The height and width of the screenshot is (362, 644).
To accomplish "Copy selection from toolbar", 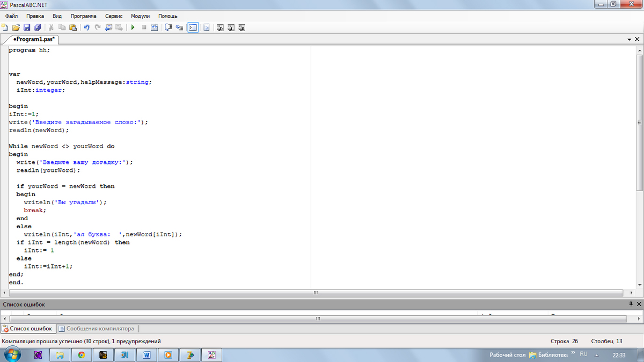I will (62, 27).
